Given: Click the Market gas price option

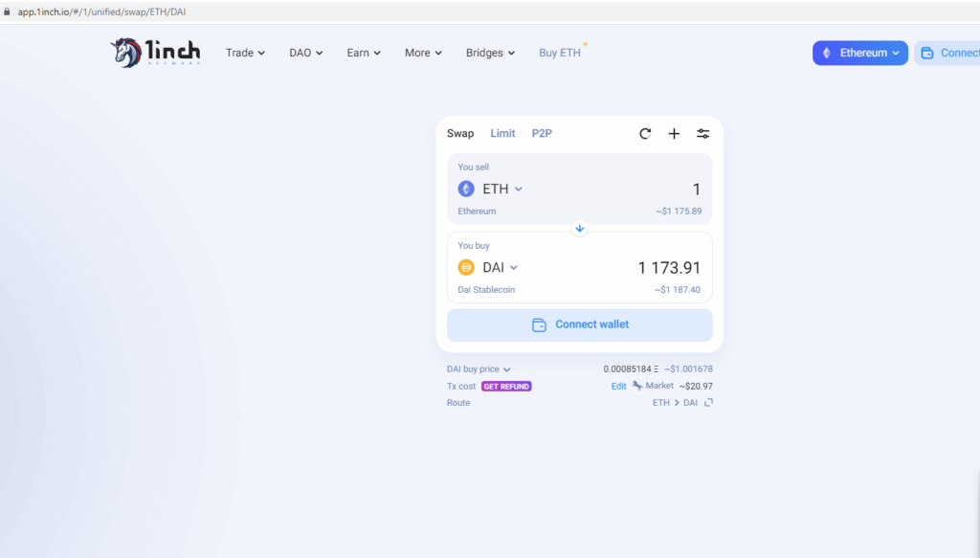Looking at the screenshot, I should [653, 386].
